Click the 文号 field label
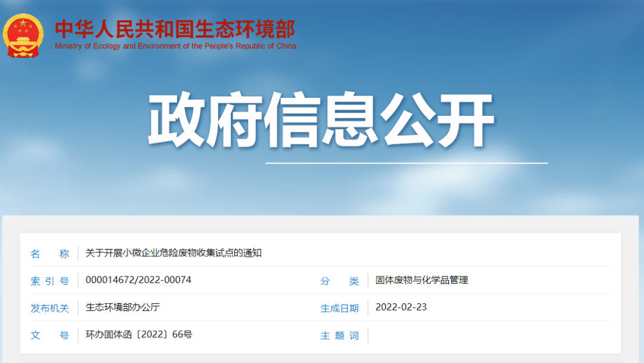The height and width of the screenshot is (363, 644). click(49, 336)
